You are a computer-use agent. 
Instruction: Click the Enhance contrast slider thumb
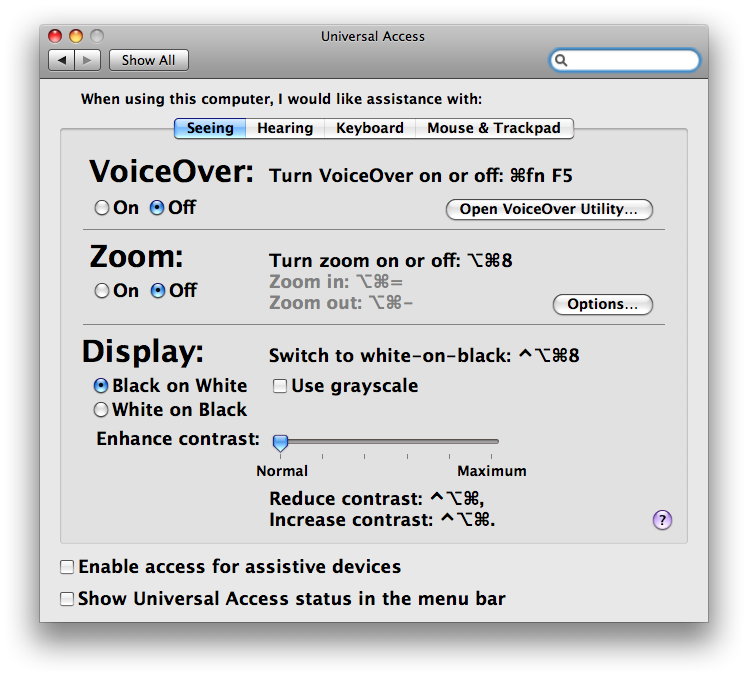[280, 443]
